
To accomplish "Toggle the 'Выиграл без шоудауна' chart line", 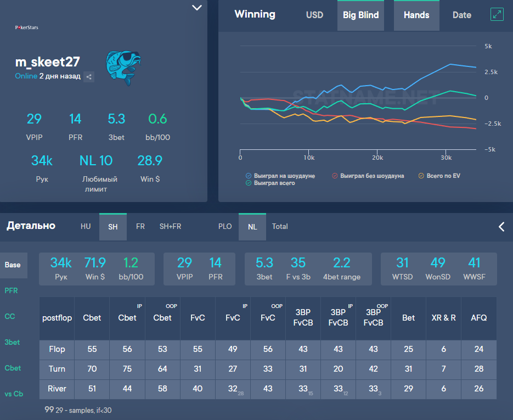I will [x=335, y=176].
